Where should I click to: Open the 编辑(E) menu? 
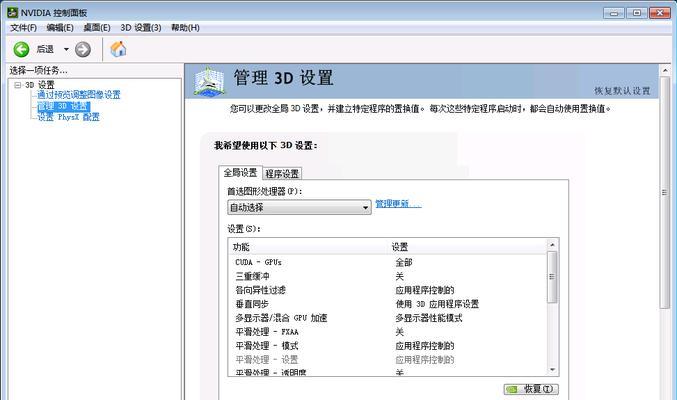tap(60, 28)
